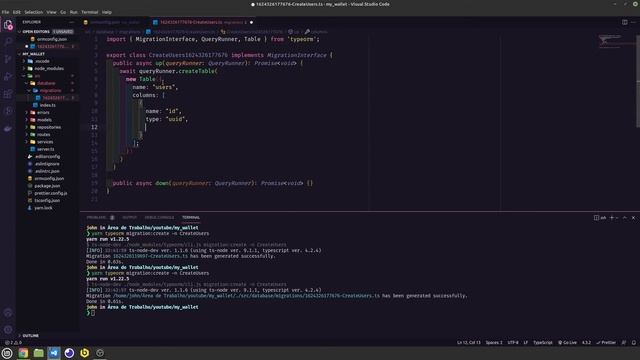Select the Terminal panel tab
Image resolution: width=640 pixels, height=360 pixels.
point(191,218)
